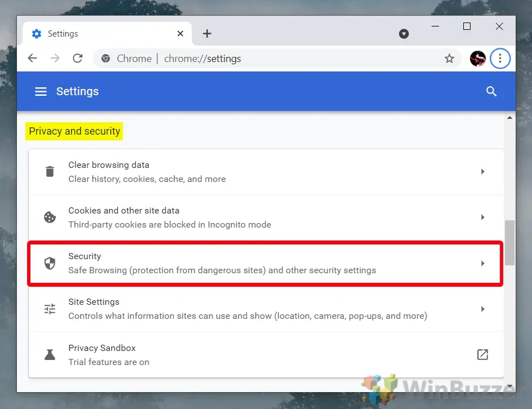This screenshot has width=532, height=409.
Task: Click the search settings magnifier icon
Action: [491, 91]
